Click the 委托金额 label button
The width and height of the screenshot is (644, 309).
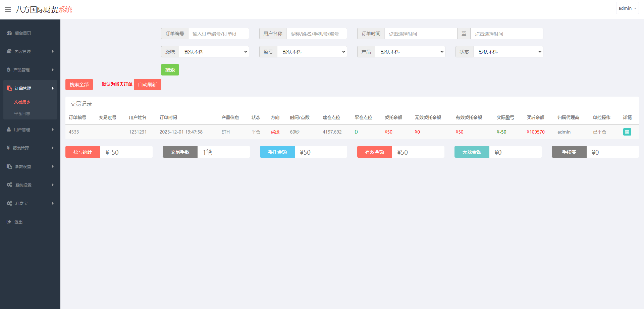(x=277, y=152)
